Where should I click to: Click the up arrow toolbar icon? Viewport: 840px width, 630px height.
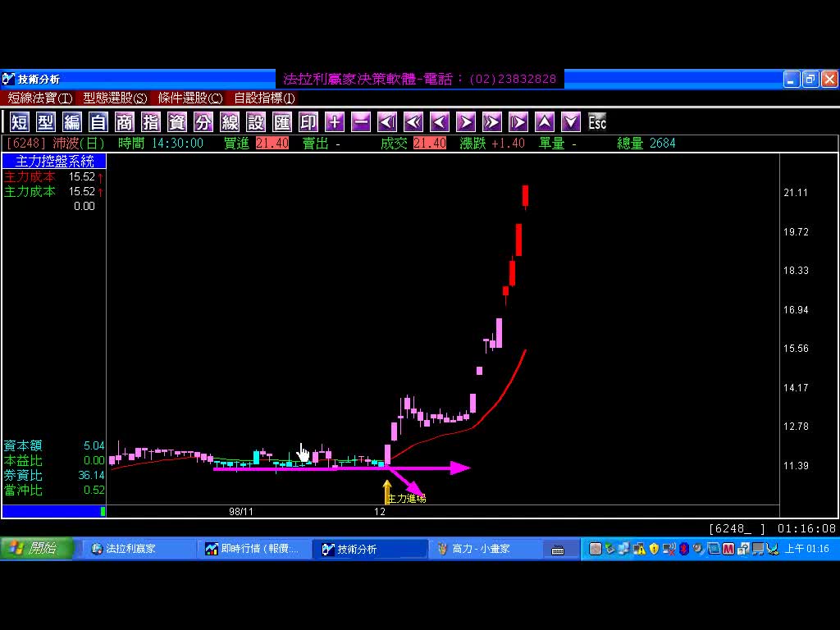545,122
